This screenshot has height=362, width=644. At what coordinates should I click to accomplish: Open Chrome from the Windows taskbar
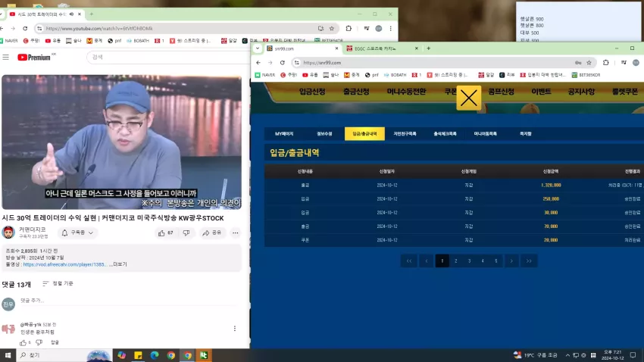[171, 355]
